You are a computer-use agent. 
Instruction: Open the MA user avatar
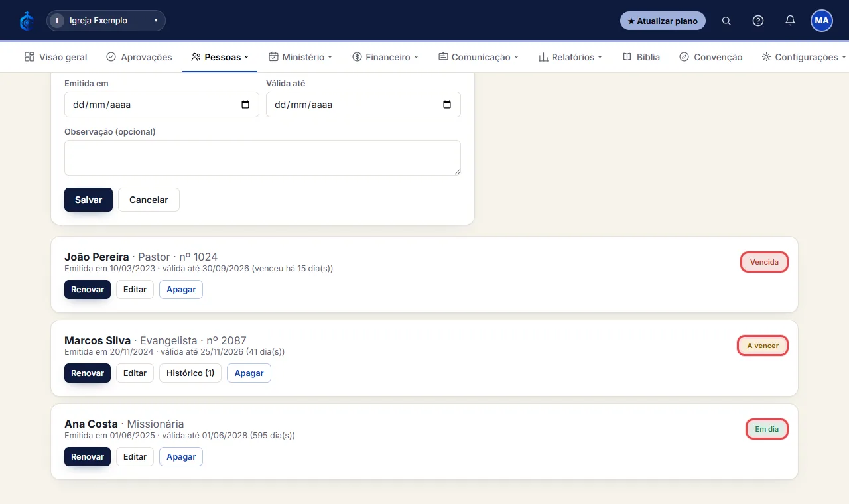pos(822,21)
